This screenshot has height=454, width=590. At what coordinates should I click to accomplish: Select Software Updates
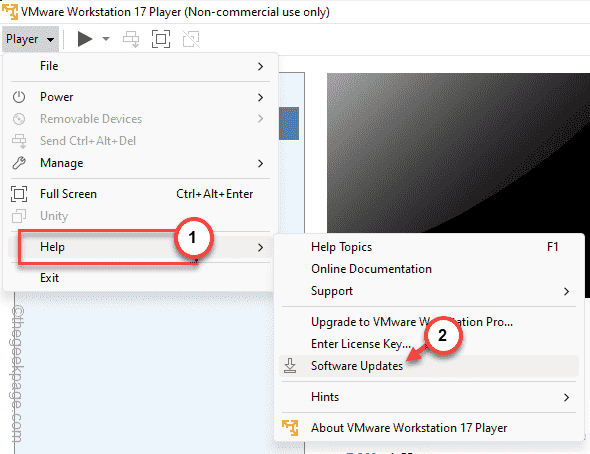click(429, 366)
